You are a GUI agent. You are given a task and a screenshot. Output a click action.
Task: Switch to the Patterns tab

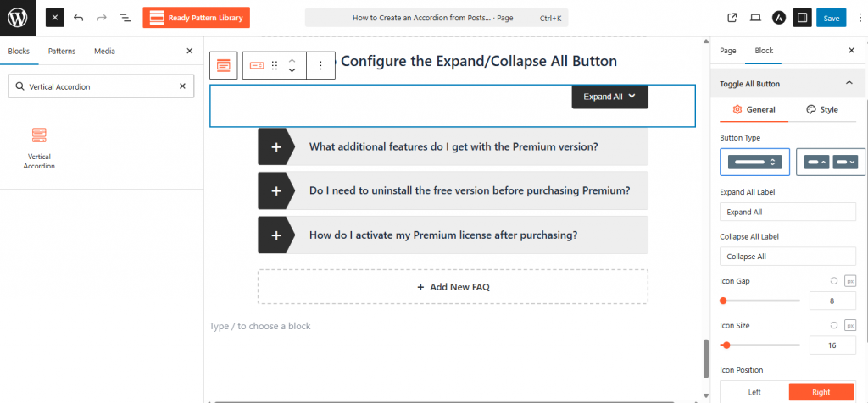click(62, 51)
